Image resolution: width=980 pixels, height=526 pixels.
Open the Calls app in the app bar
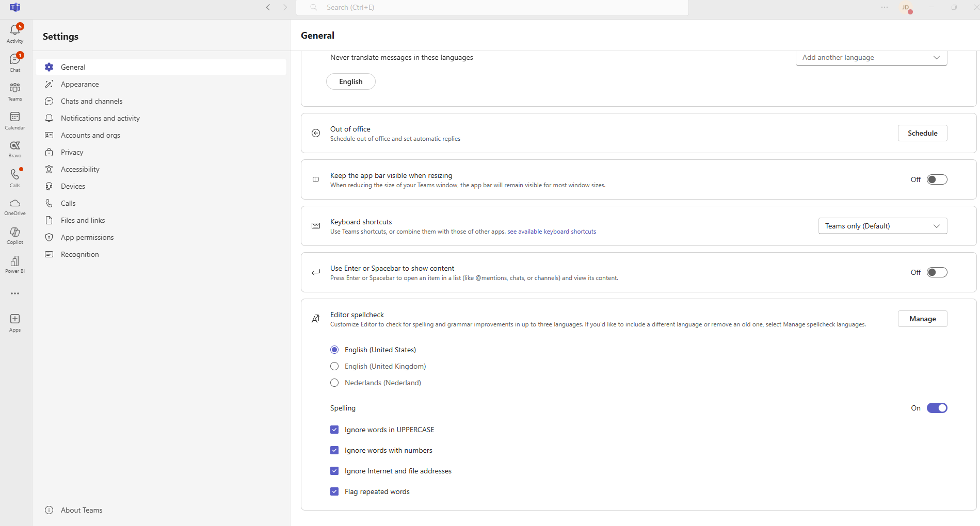[x=15, y=177]
